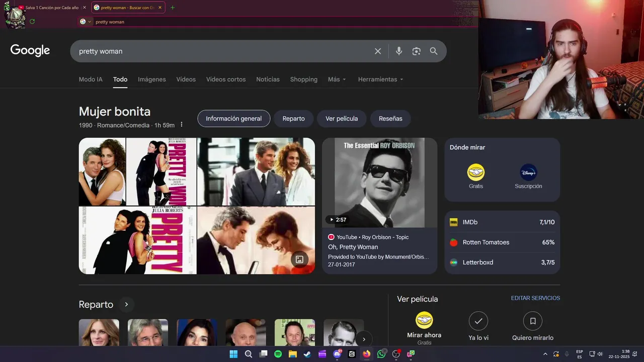Viewport: 644px width, 362px height.
Task: Open the IMDb rating row
Action: [502, 222]
